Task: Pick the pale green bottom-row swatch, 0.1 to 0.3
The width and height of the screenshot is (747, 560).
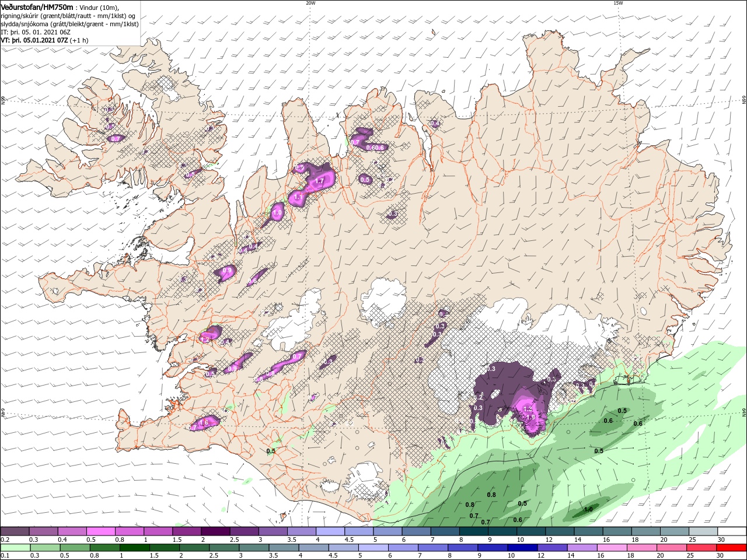Action: [x=15, y=548]
